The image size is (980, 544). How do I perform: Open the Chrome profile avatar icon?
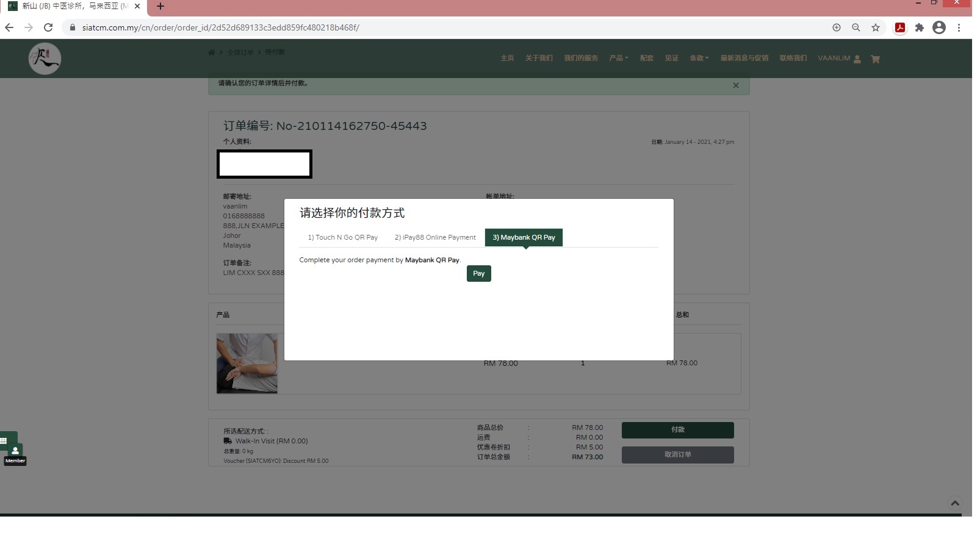pyautogui.click(x=939, y=27)
